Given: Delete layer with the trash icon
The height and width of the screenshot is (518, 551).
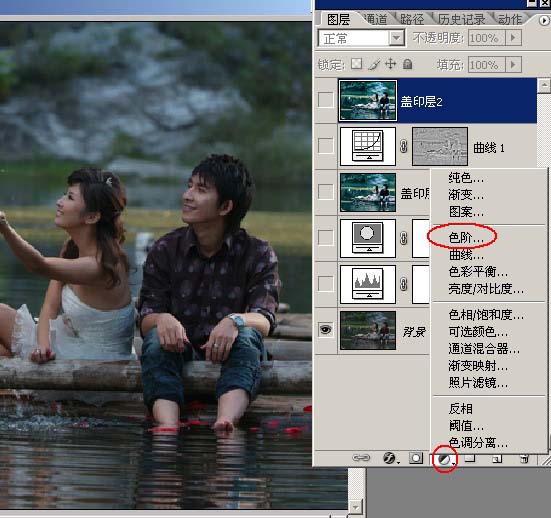Looking at the screenshot, I should pyautogui.click(x=524, y=458).
